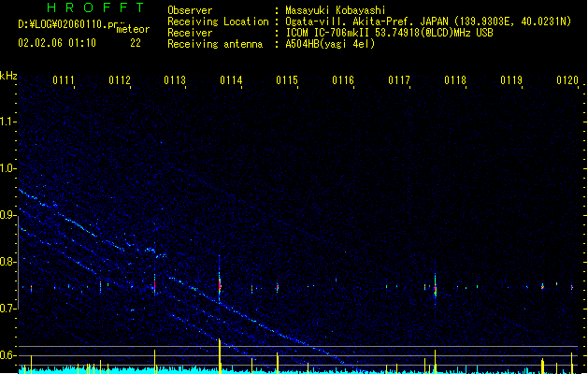Click the HROFFT title text
This screenshot has height=374, width=588.
pyautogui.click(x=96, y=7)
